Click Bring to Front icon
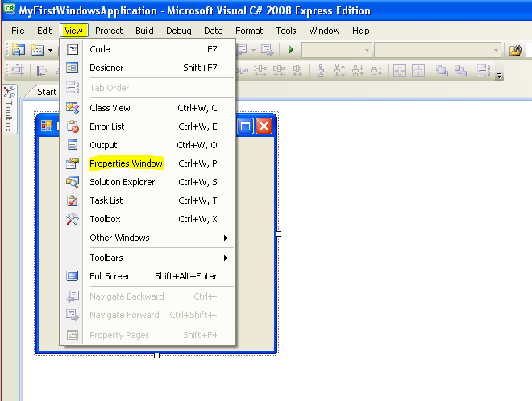The width and height of the screenshot is (532, 401). 442,71
